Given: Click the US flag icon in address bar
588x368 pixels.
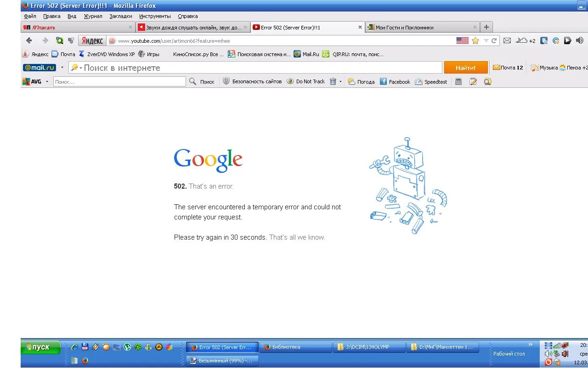Looking at the screenshot, I should (462, 40).
